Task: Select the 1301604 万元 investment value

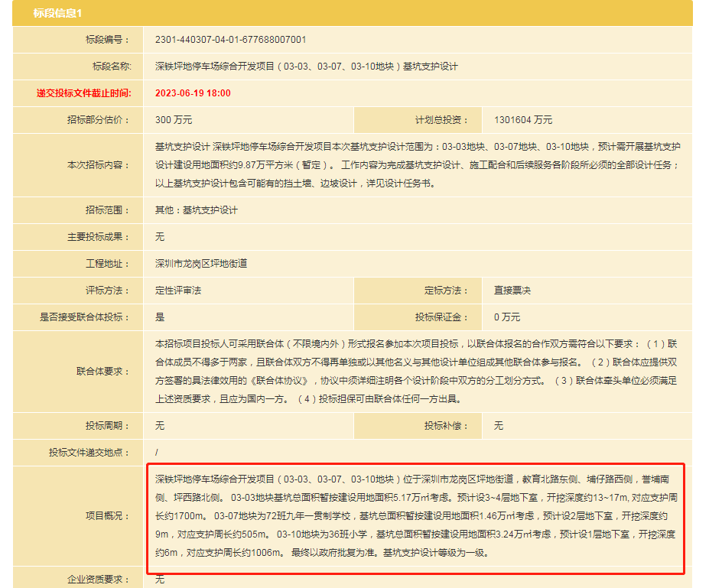Action: (x=522, y=120)
